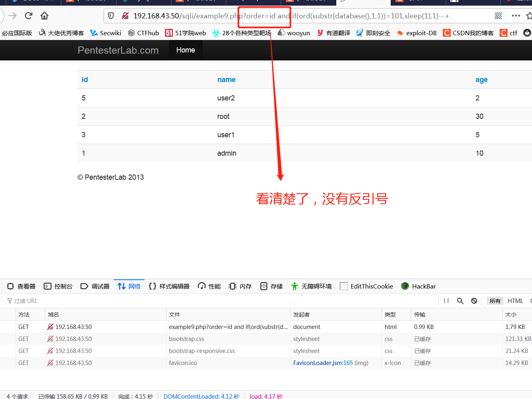Select the 所有 (All) request filter
Screen dimensions: 532x399
click(x=495, y=301)
